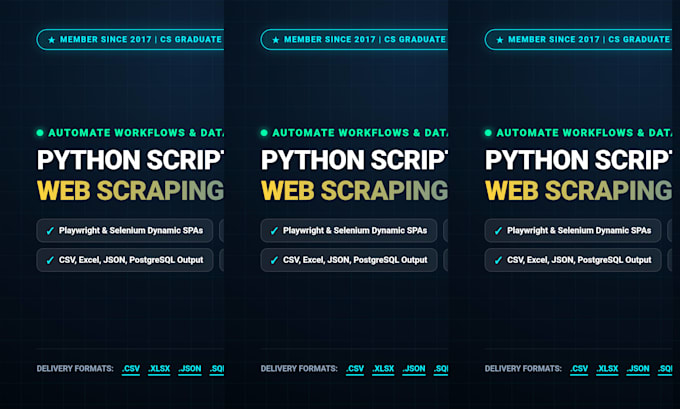Click the WEB SCRAPING yellow headline in right panel
The height and width of the screenshot is (409, 680).
pos(579,191)
